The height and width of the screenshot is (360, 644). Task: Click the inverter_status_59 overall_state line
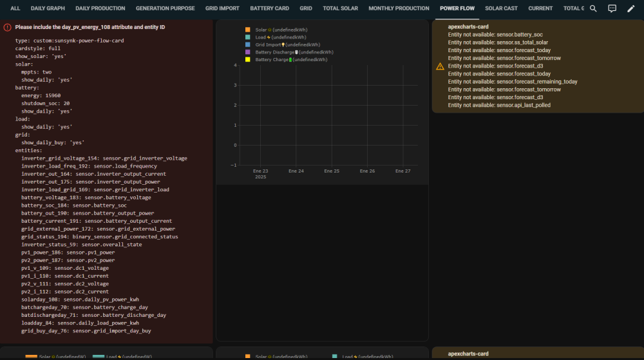point(82,245)
